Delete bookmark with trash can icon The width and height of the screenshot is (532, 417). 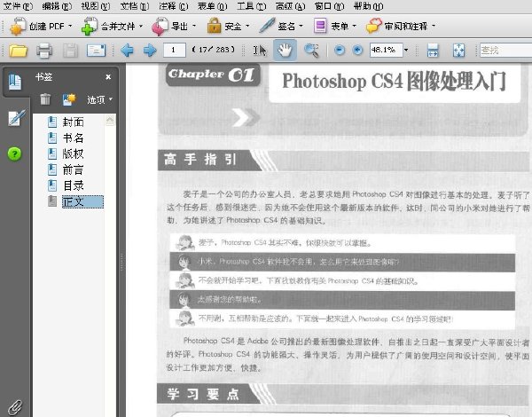pos(45,99)
